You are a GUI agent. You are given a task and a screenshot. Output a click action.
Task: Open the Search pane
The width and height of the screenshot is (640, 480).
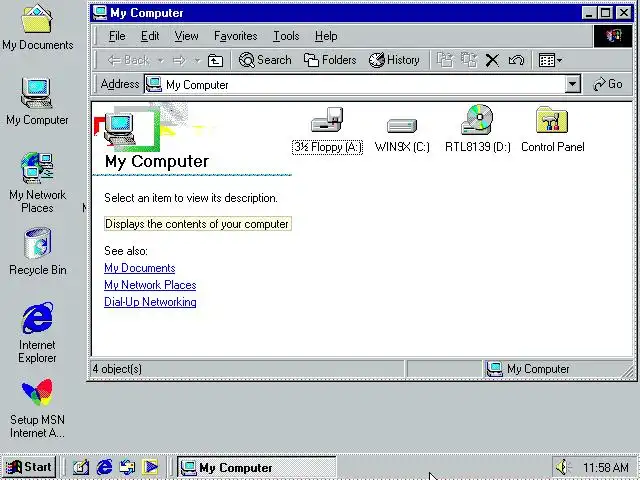pos(265,60)
